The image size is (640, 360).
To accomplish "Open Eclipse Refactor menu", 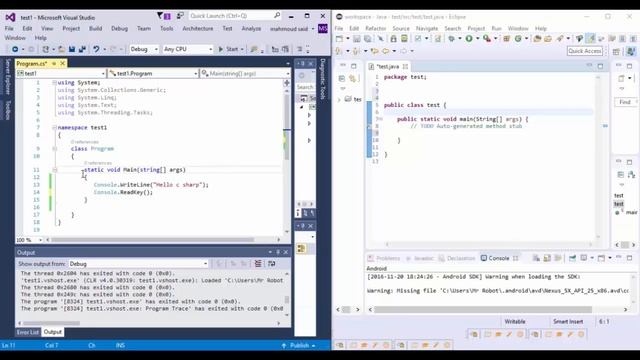I will (376, 29).
